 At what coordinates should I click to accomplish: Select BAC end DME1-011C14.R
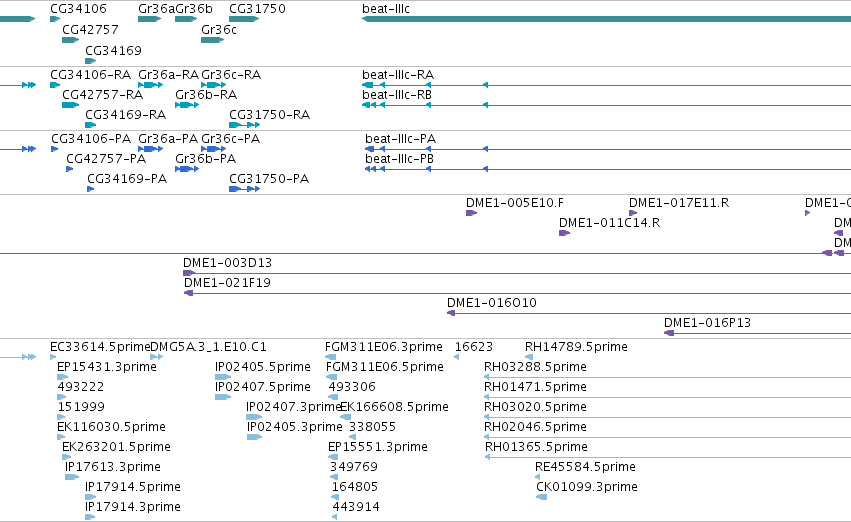tap(564, 233)
